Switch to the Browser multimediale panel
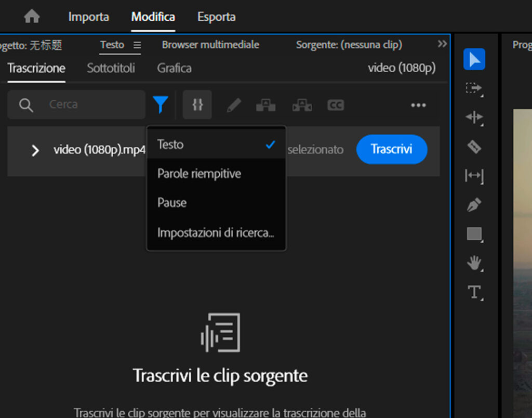The image size is (532, 418). coord(210,45)
